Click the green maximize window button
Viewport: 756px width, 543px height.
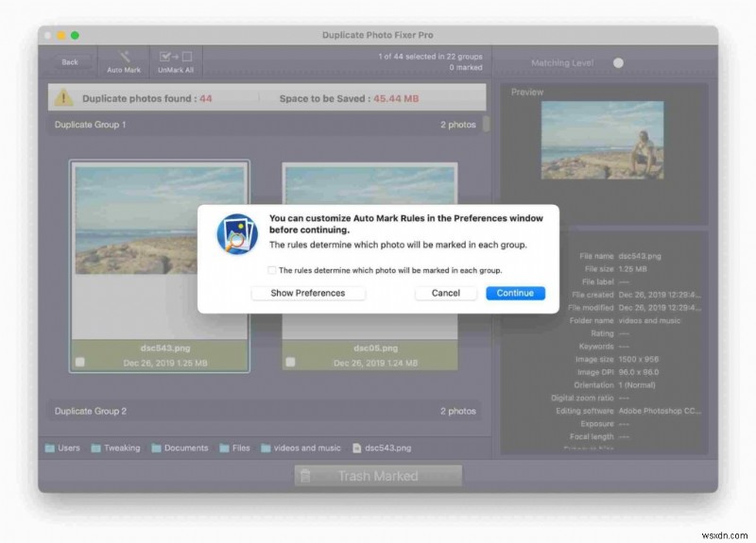pyautogui.click(x=76, y=35)
